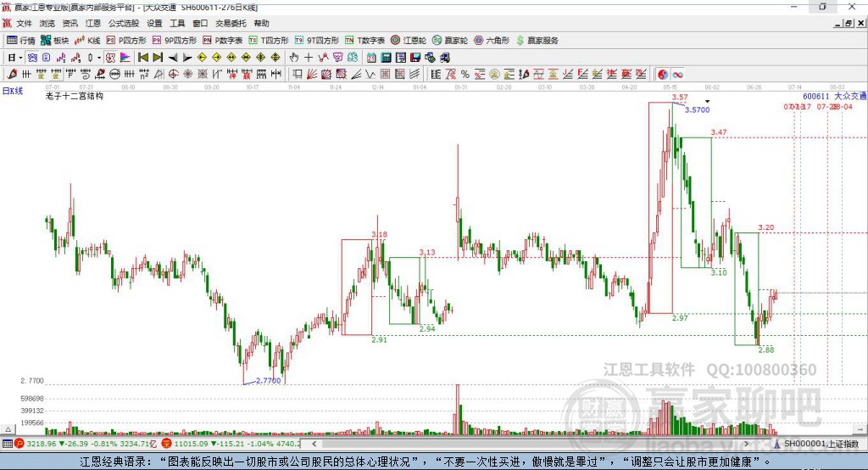Open the calculator icon
This screenshot has width=868, height=470.
coord(386,58)
